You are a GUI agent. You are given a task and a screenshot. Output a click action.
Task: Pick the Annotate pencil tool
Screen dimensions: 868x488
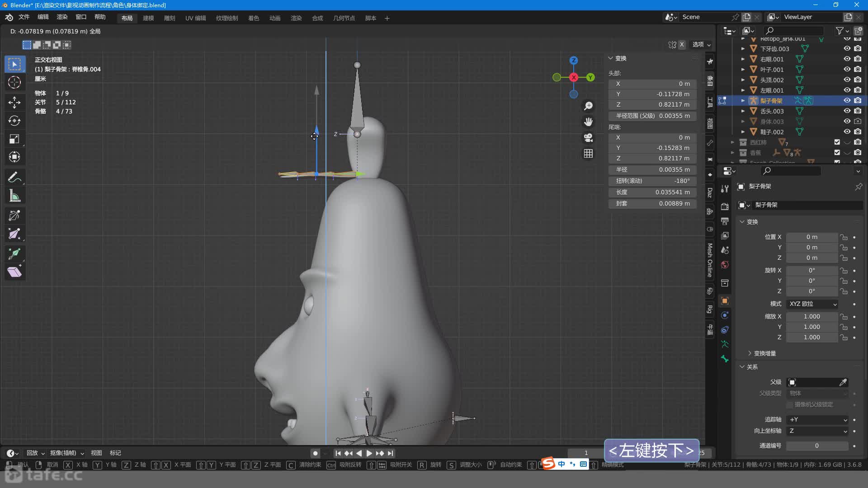pos(14,177)
